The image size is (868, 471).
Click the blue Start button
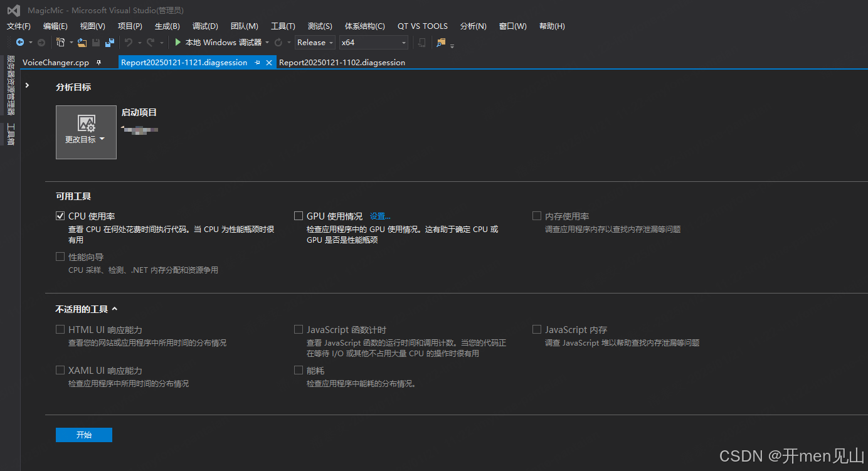click(x=84, y=435)
